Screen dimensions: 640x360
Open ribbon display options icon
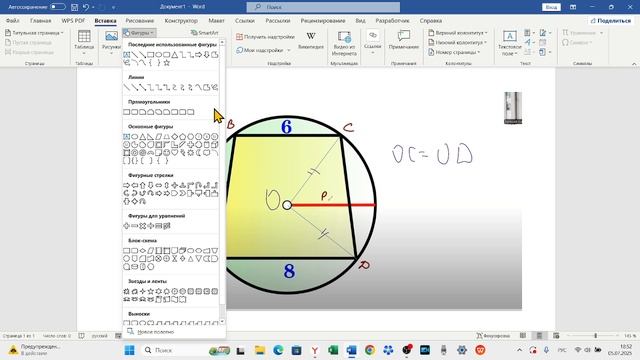[573, 7]
